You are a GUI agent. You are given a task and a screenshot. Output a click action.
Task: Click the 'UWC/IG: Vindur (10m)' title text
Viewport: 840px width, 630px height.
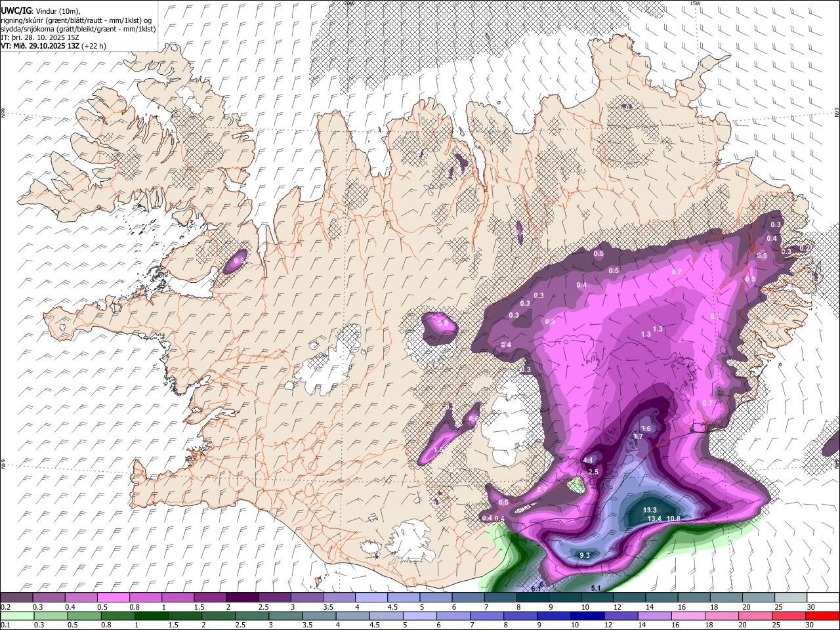[39, 10]
